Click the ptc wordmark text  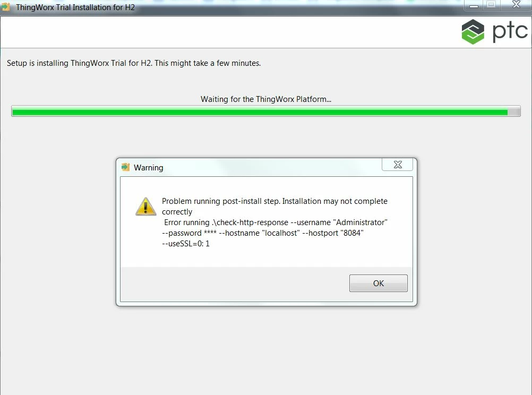click(510, 32)
